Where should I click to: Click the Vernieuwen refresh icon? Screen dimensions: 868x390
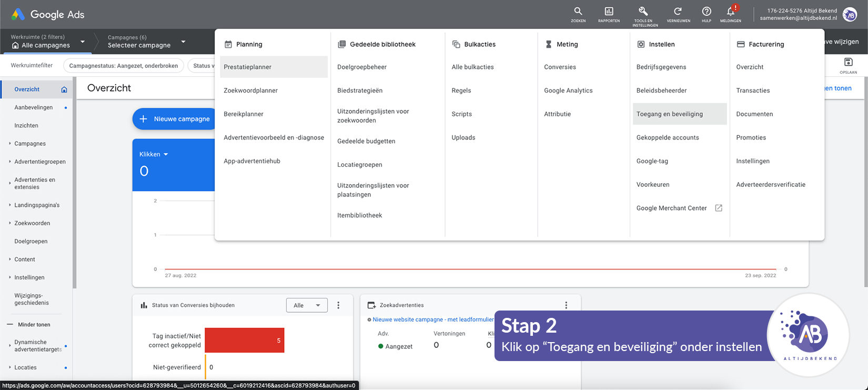point(678,12)
